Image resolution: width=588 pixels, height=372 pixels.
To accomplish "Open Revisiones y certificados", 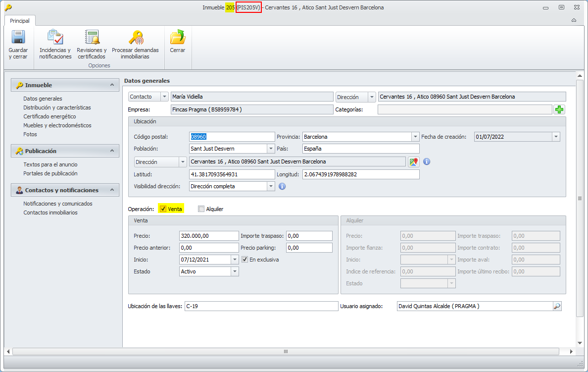I will (92, 38).
